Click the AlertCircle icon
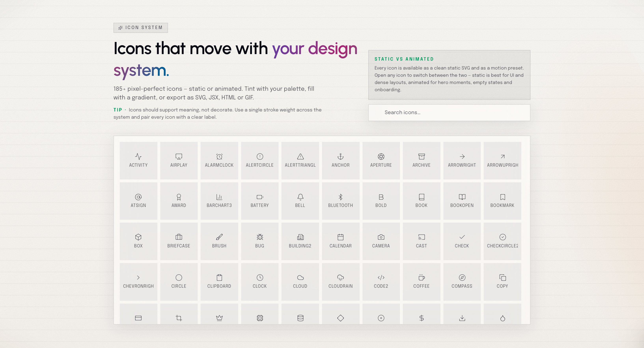The height and width of the screenshot is (348, 644). (x=260, y=161)
